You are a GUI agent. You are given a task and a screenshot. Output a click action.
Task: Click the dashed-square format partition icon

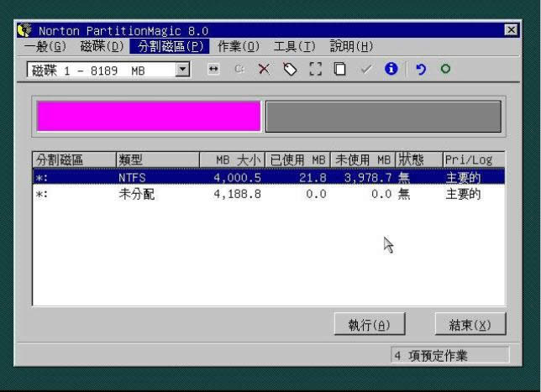tap(315, 71)
